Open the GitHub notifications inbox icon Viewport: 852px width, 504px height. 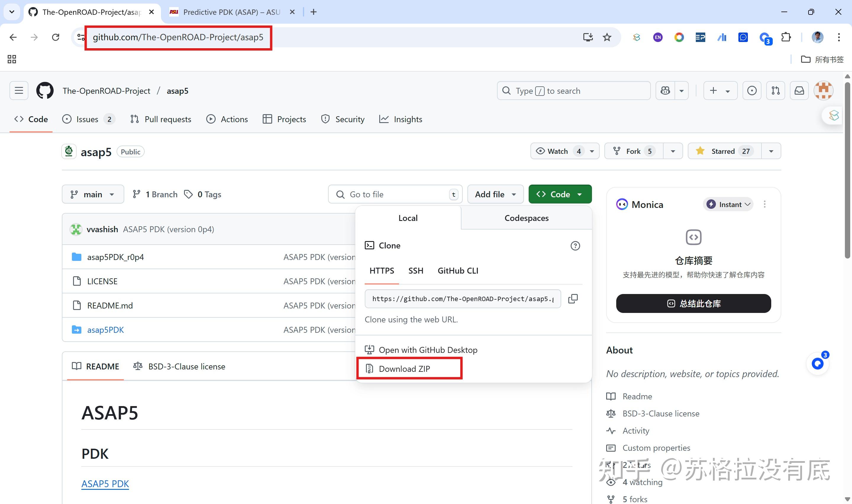[799, 91]
